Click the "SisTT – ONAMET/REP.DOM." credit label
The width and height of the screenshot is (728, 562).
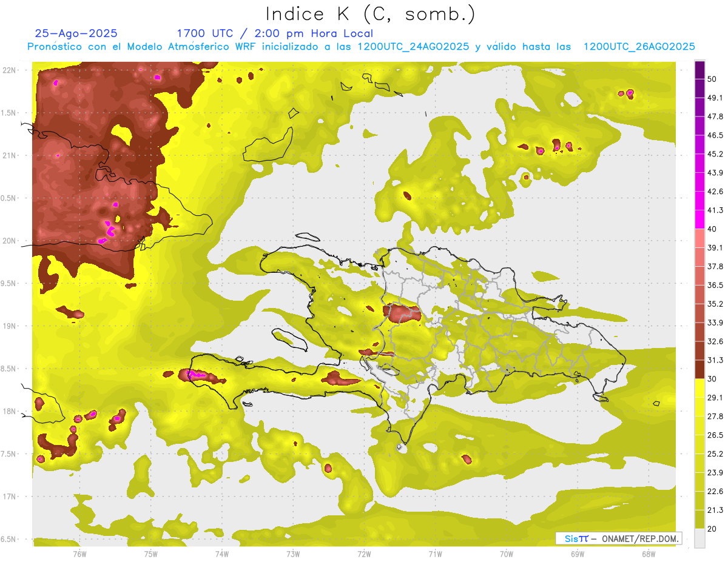pos(618,538)
